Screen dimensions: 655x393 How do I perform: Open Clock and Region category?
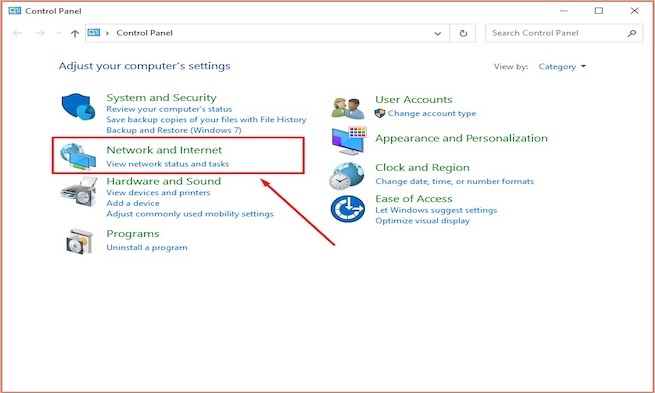[422, 167]
